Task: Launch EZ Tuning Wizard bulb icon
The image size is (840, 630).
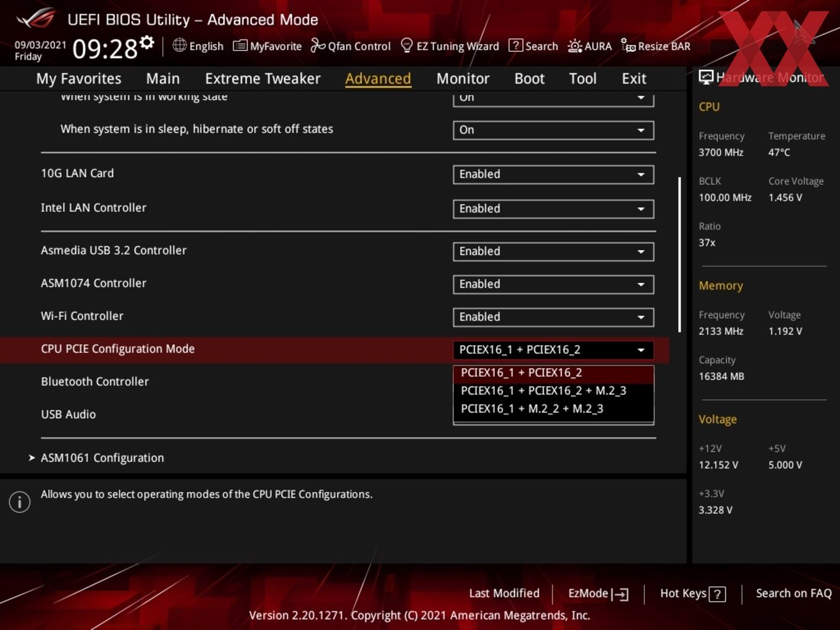Action: 406,45
